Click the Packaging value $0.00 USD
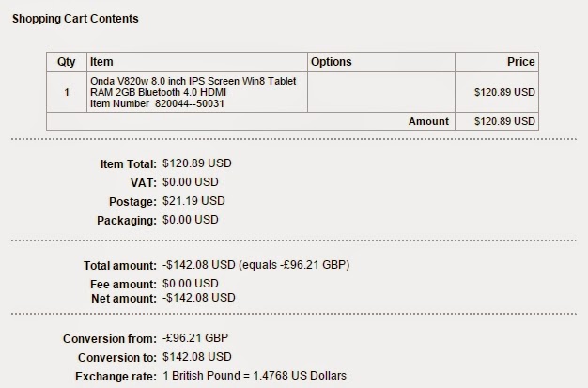The height and width of the screenshot is (388, 588). point(190,220)
